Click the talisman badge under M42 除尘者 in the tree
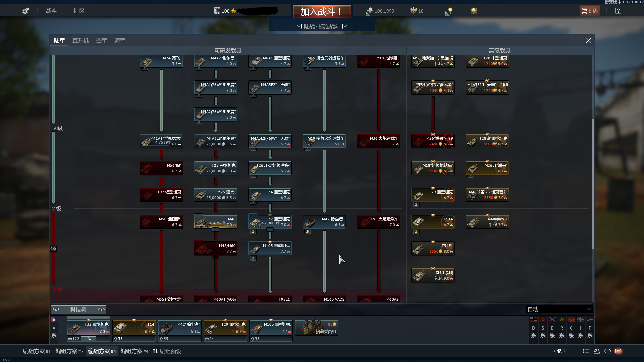The width and height of the screenshot is (644, 362). [307, 232]
